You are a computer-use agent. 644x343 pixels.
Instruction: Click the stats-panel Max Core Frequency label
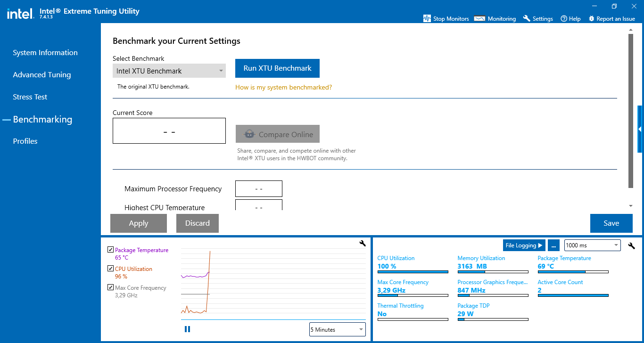pyautogui.click(x=403, y=282)
